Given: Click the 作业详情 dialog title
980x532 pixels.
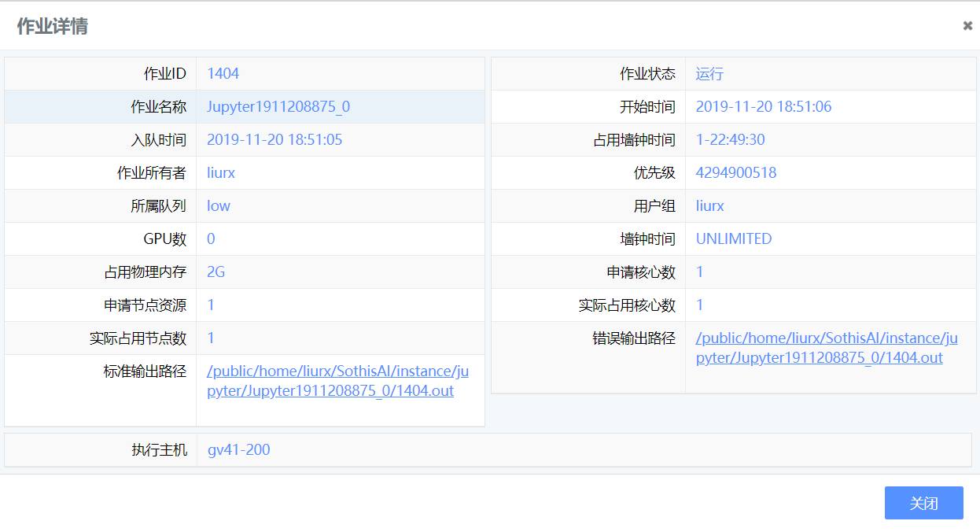Looking at the screenshot, I should pos(53,26).
